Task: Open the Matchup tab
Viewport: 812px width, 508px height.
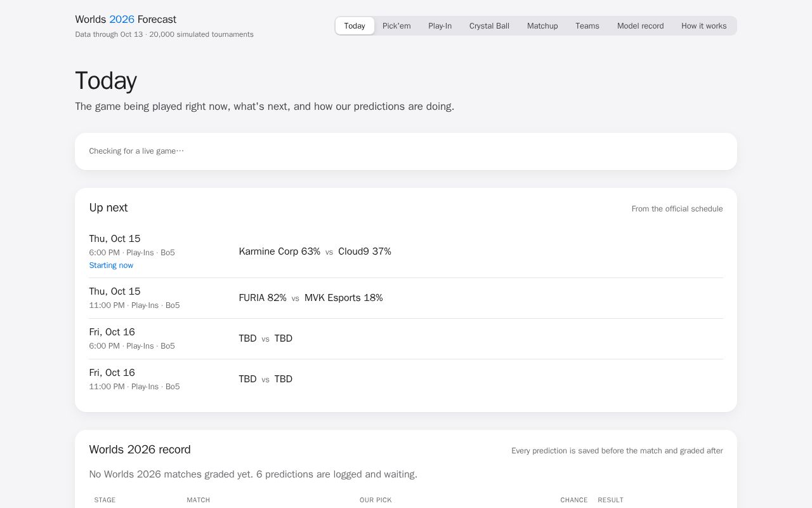Action: pyautogui.click(x=542, y=26)
